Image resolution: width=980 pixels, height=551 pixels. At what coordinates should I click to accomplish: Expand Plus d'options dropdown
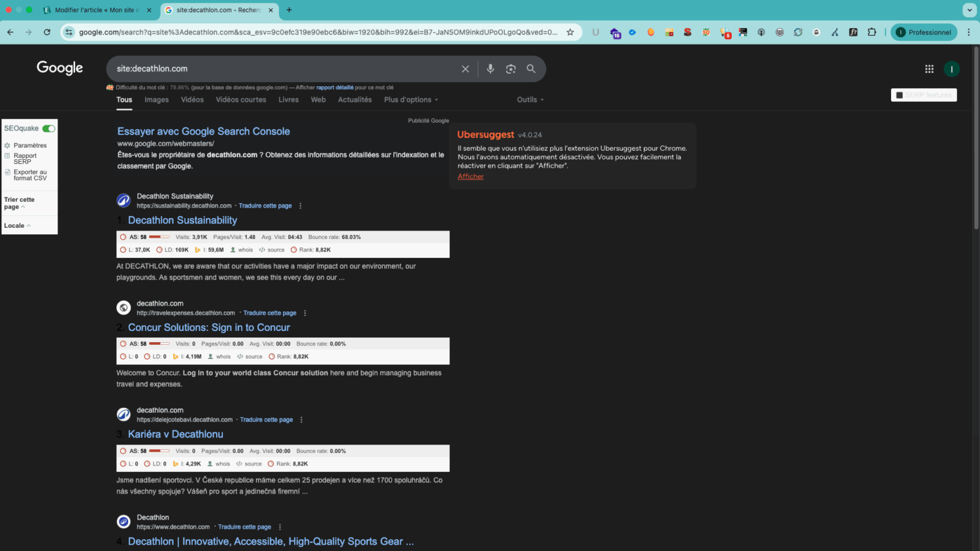[x=411, y=100]
